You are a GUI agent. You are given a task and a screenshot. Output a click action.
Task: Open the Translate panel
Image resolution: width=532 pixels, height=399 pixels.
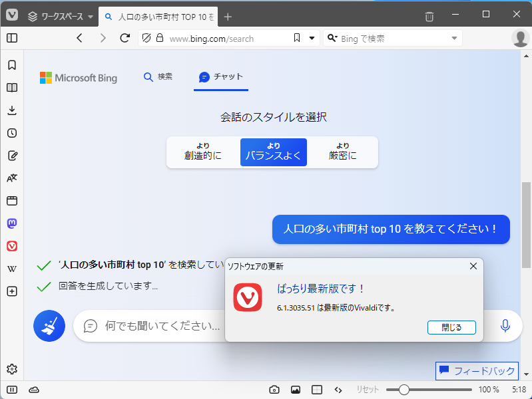pos(12,178)
